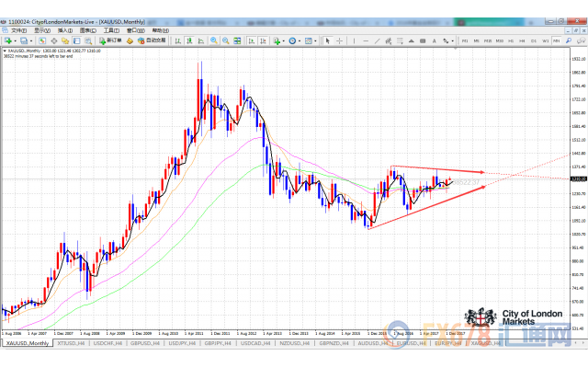Screen dimensions: 588x368
Task: Click the search magnifier icon
Action: (x=569, y=40)
